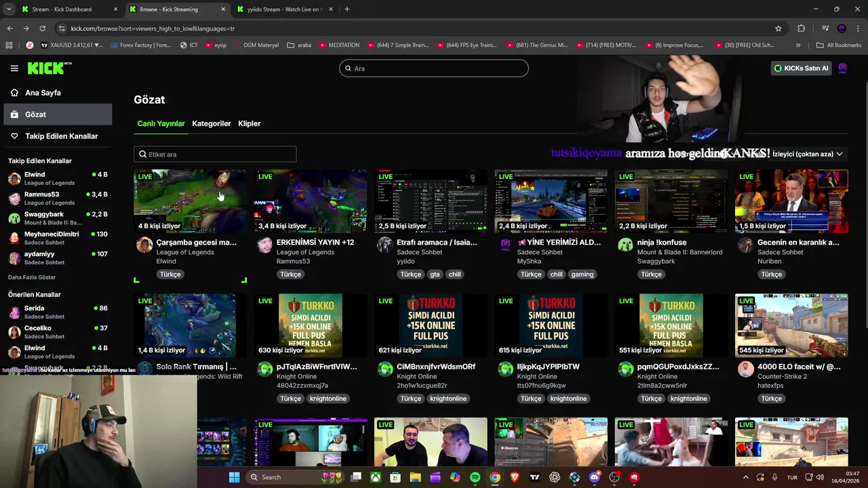Open Rammus53 channel in the sidebar
The width and height of the screenshot is (868, 488).
(58, 198)
